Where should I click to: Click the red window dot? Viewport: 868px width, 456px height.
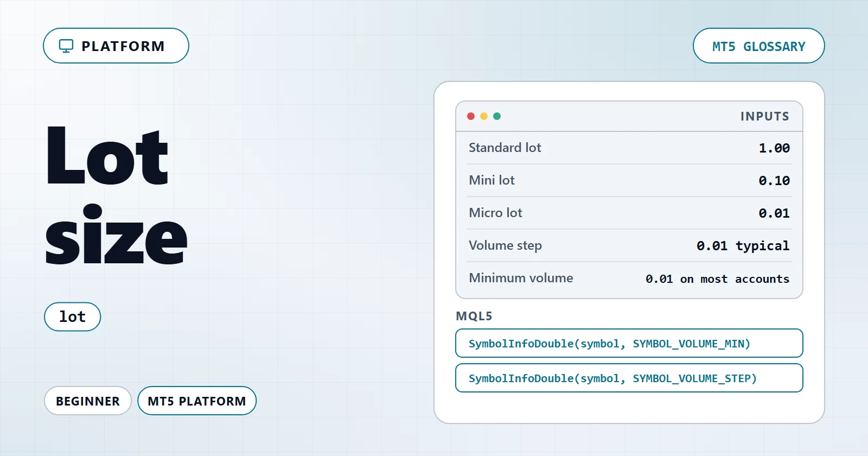pos(471,116)
